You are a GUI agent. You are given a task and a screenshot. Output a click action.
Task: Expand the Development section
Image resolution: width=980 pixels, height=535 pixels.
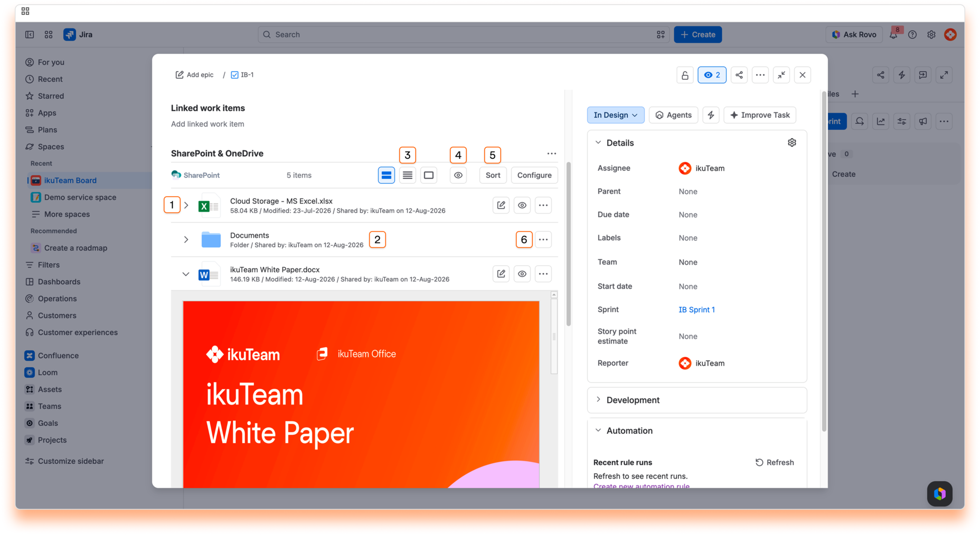598,400
